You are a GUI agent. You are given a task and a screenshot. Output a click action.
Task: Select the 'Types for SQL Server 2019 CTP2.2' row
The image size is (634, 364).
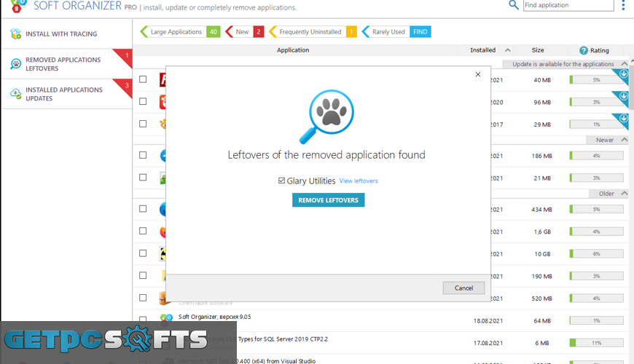tap(381, 343)
